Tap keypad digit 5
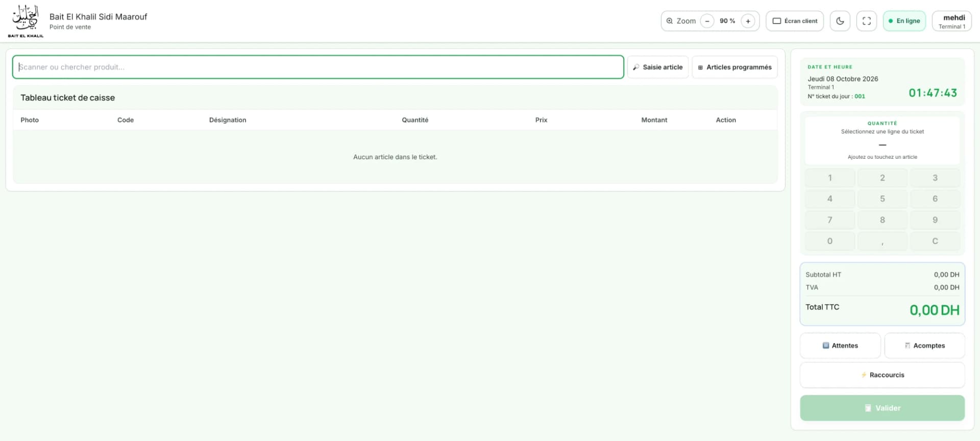 (883, 199)
